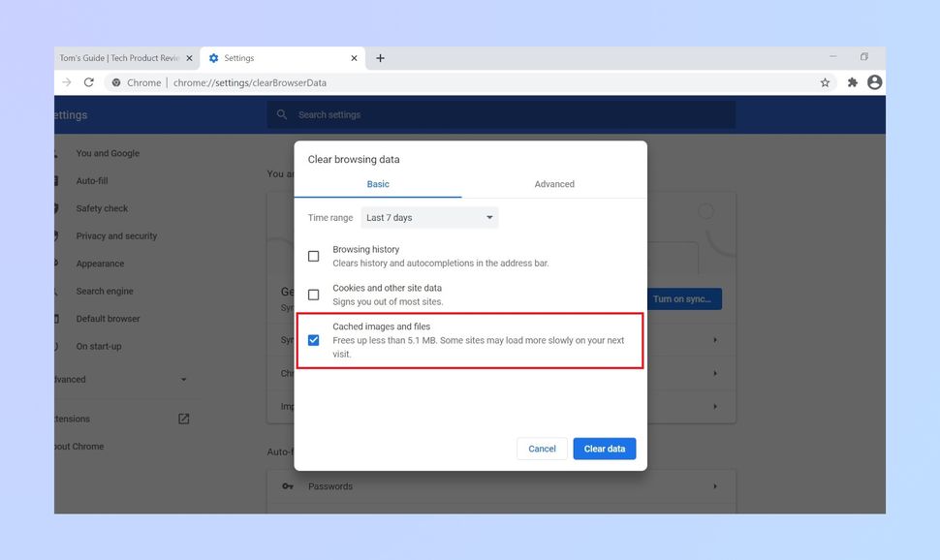The image size is (940, 560).
Task: Click the Auto-fill settings icon
Action: [58, 180]
